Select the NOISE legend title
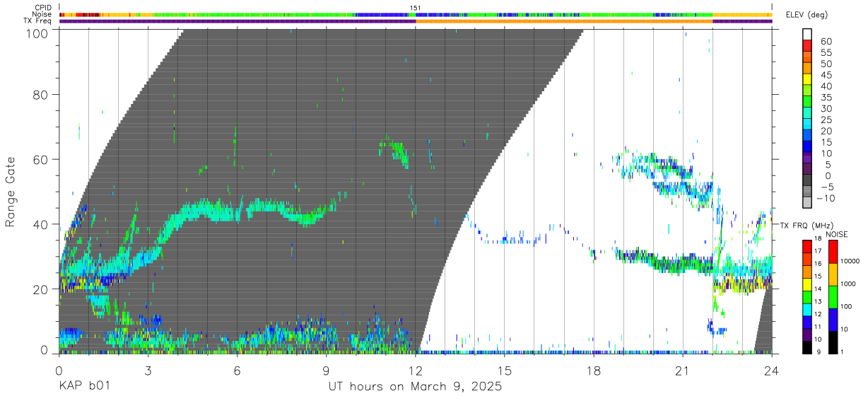Image resolution: width=868 pixels, height=401 pixels. [x=838, y=234]
